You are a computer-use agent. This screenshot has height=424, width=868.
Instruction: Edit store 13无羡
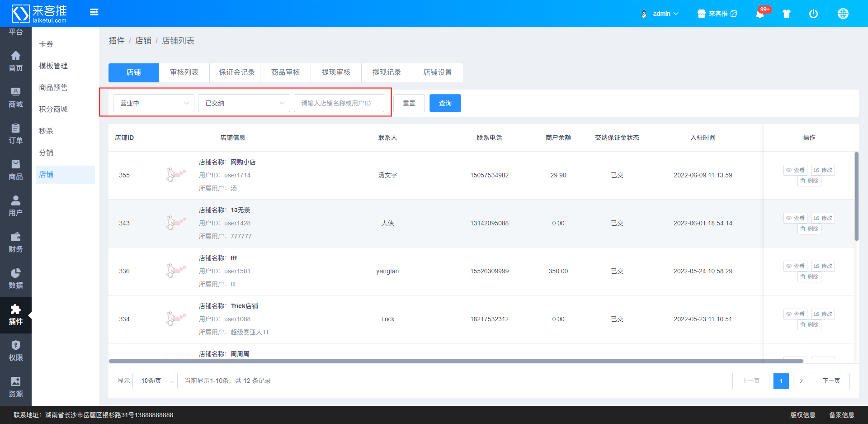823,218
